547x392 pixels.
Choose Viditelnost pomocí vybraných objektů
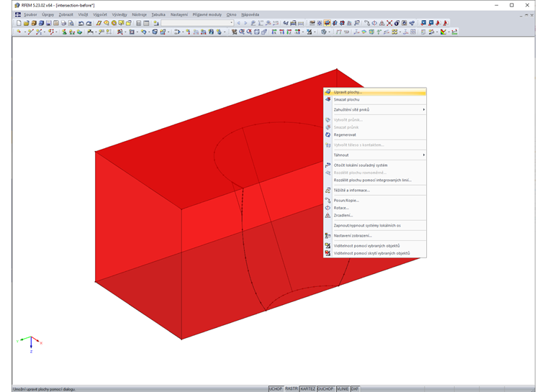click(375, 246)
